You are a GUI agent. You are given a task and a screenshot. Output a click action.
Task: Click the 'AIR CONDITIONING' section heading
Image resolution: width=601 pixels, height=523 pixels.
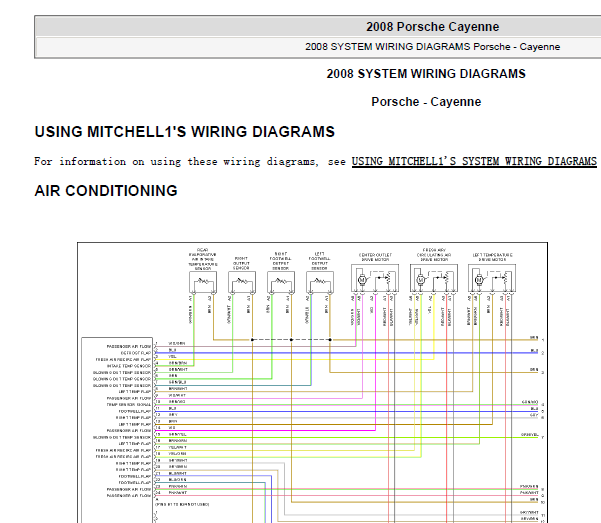106,191
